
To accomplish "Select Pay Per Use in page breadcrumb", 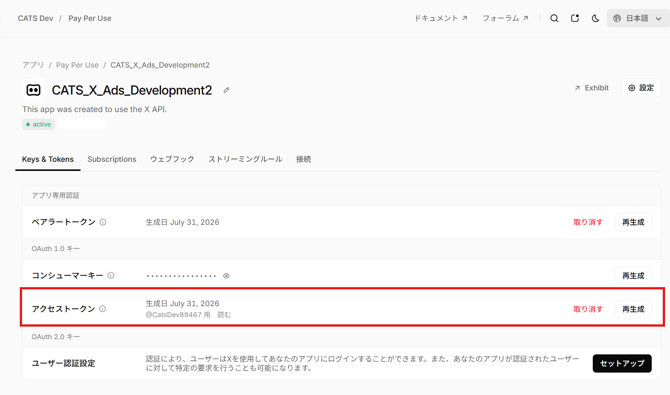I will tap(77, 65).
